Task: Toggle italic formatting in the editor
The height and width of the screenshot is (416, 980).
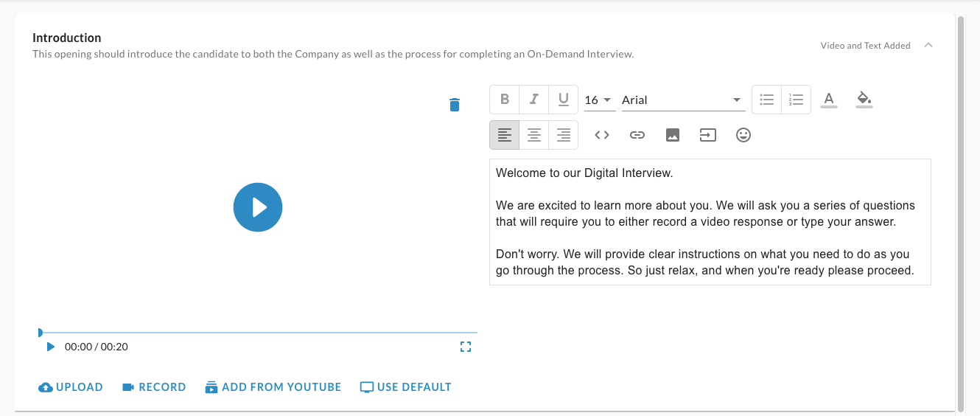Action: [534, 100]
